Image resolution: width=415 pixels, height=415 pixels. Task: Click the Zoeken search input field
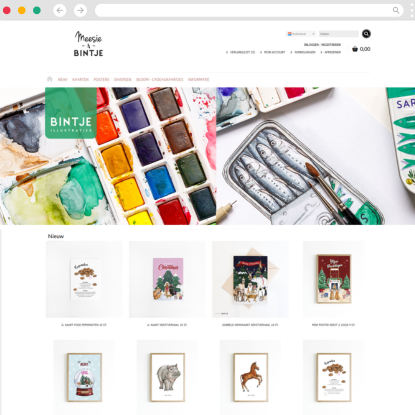339,34
